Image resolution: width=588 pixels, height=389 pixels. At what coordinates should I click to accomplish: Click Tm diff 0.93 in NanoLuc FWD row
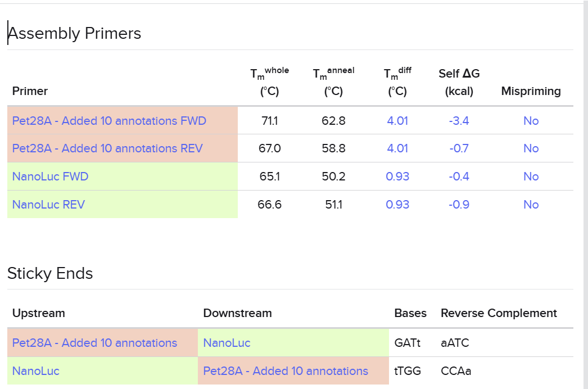397,177
